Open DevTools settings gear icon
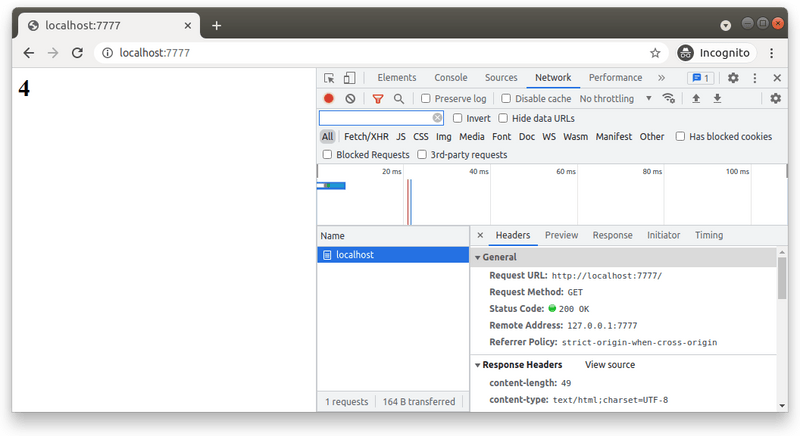Screen dimensions: 800x436 733,78
